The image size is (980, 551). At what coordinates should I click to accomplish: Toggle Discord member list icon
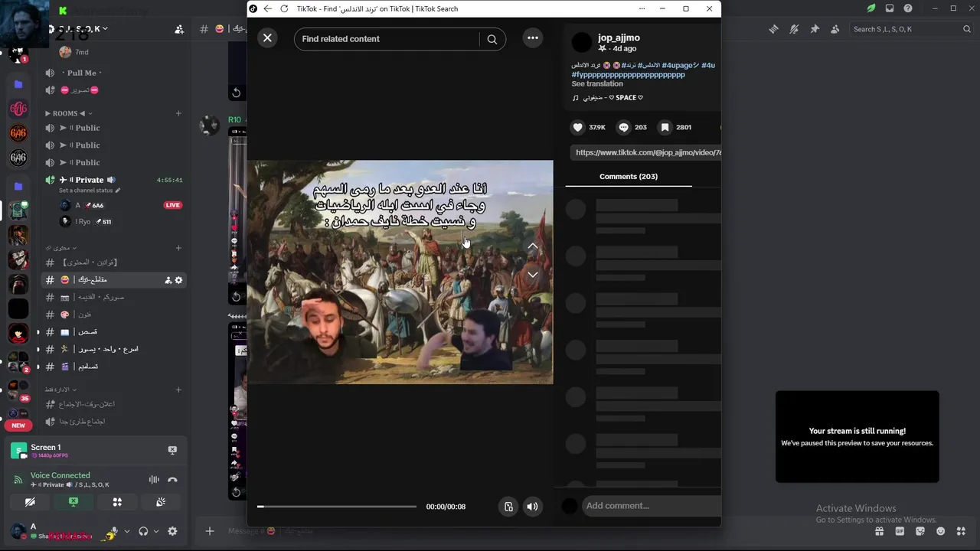[x=835, y=29]
